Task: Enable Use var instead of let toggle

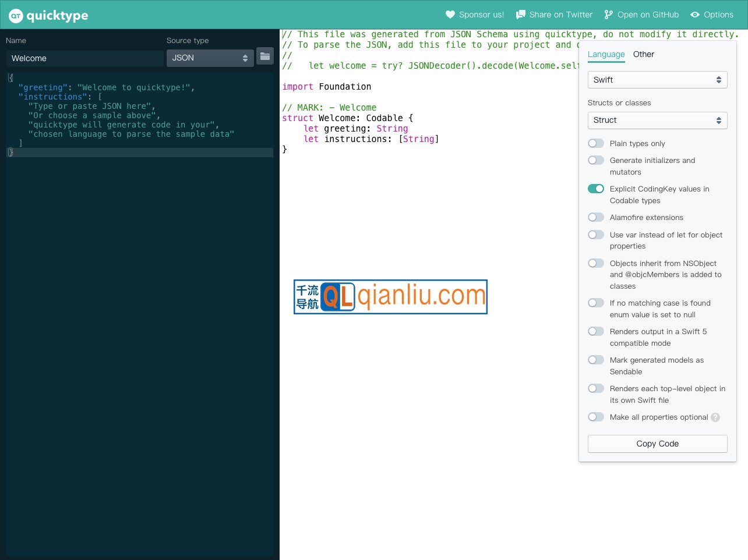Action: coord(596,235)
